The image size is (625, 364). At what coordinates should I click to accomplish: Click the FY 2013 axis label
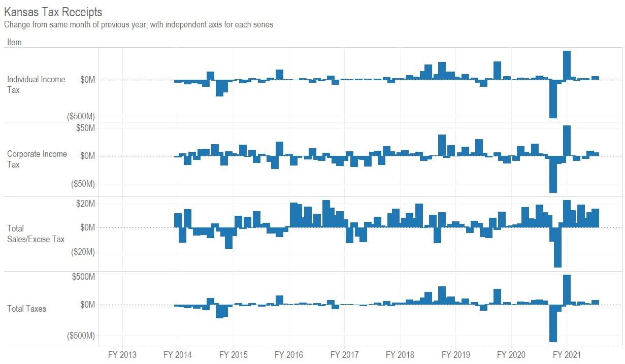pos(122,354)
